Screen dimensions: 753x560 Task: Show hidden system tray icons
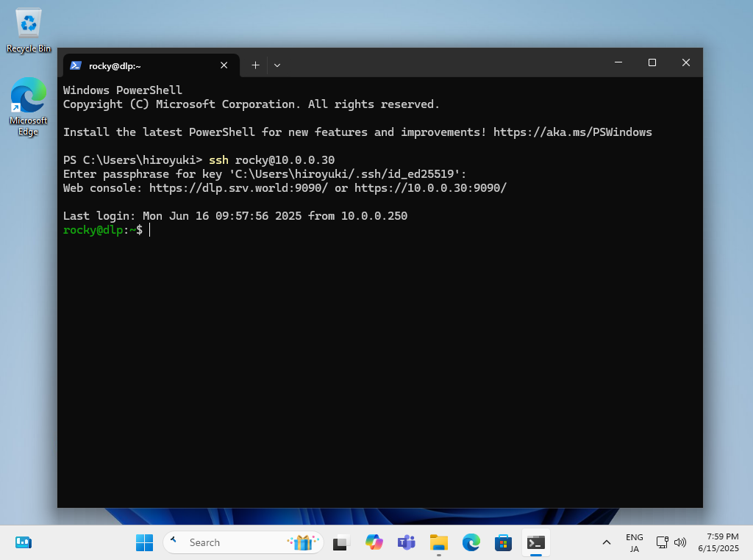607,542
